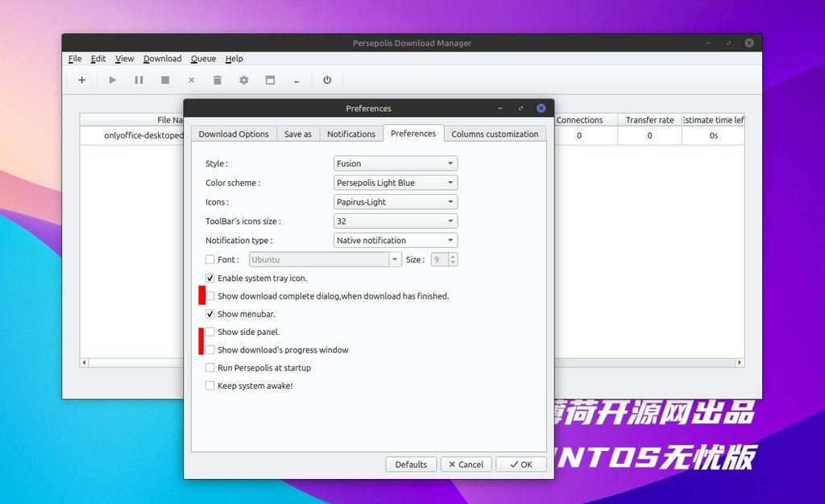This screenshot has width=825, height=504.
Task: Open the Help menu
Action: coord(234,58)
